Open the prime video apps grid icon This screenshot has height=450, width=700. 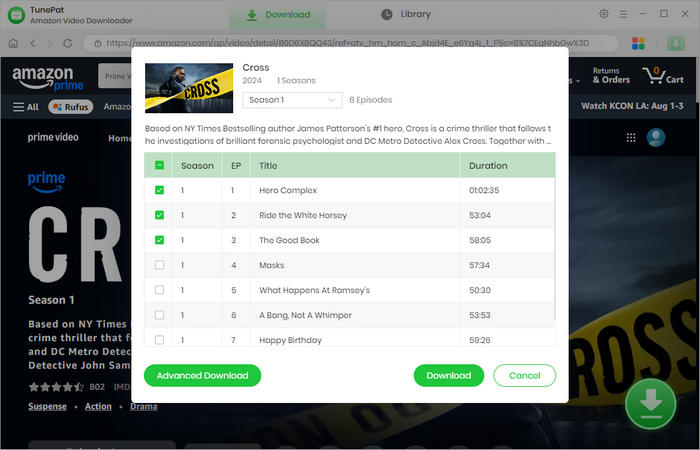tap(631, 138)
